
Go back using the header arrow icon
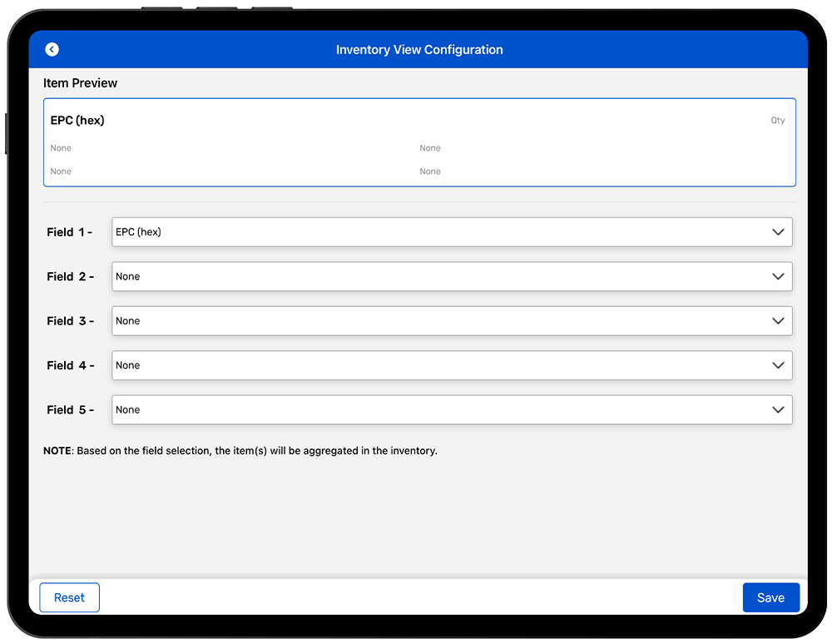pos(52,50)
